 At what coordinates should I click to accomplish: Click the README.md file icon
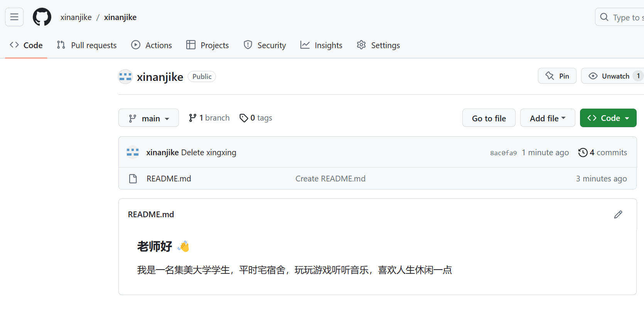tap(133, 179)
